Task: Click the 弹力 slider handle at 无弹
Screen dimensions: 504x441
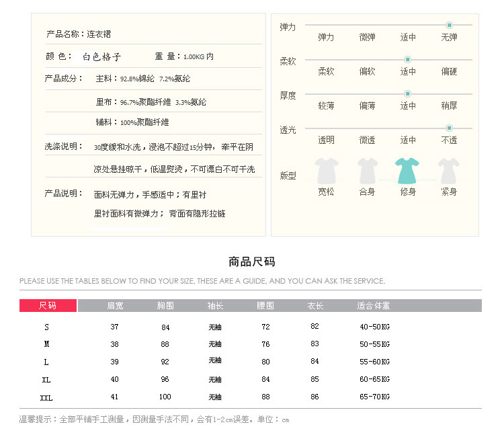Action: 449,25
